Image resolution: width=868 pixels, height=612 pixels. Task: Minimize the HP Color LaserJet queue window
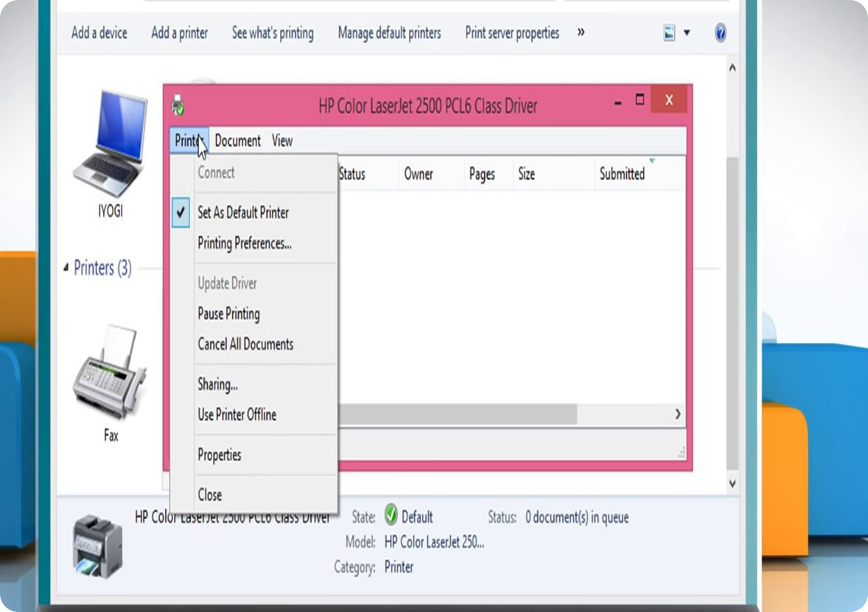pyautogui.click(x=617, y=101)
